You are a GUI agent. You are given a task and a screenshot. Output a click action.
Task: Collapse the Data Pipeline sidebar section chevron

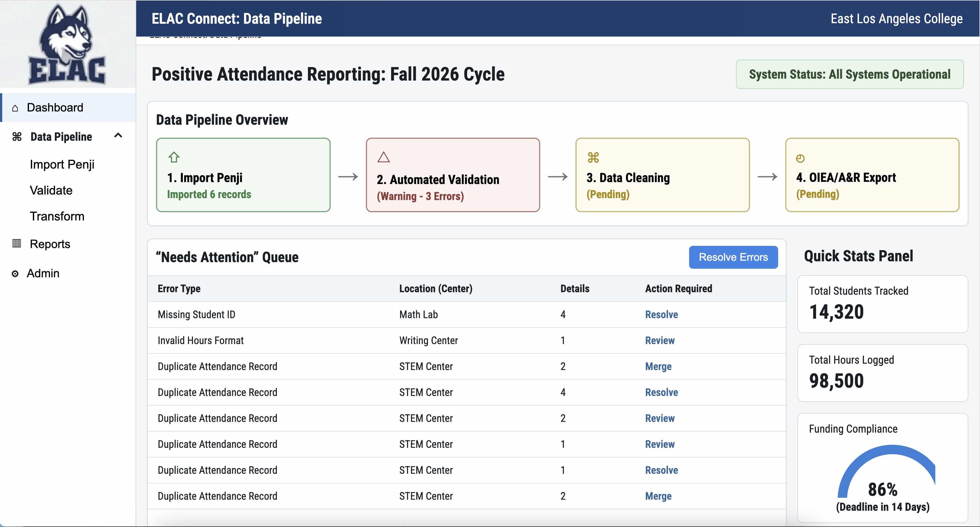point(118,135)
